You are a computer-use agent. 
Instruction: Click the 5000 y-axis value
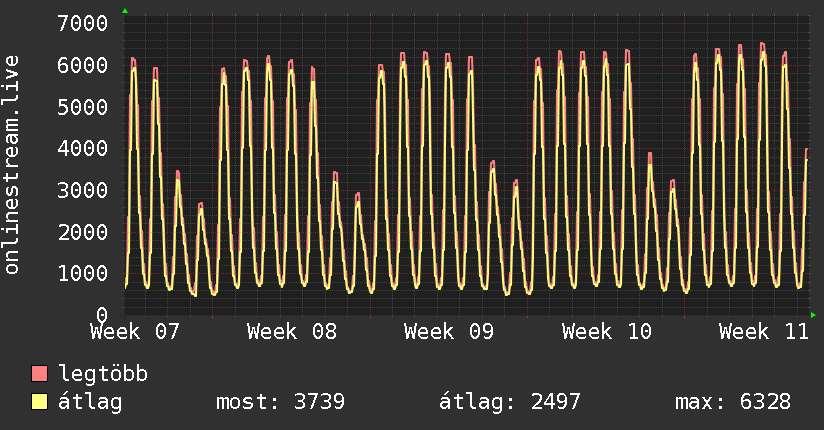pos(83,107)
